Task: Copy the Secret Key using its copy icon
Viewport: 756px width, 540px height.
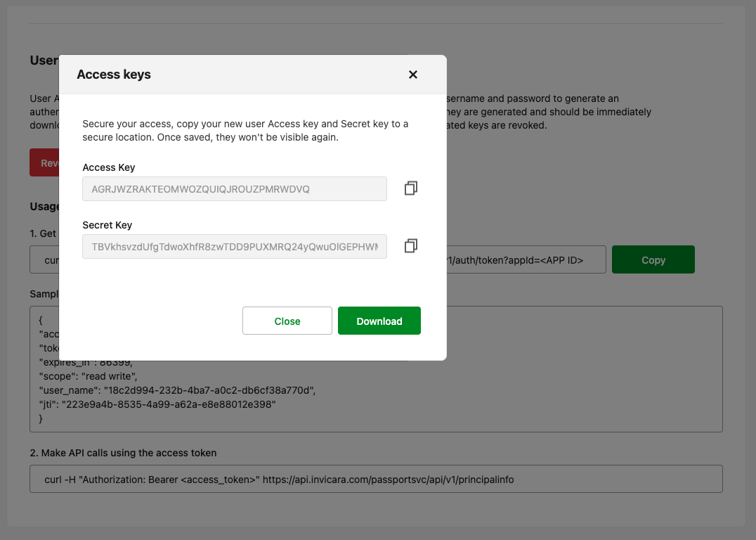Action: pyautogui.click(x=411, y=246)
